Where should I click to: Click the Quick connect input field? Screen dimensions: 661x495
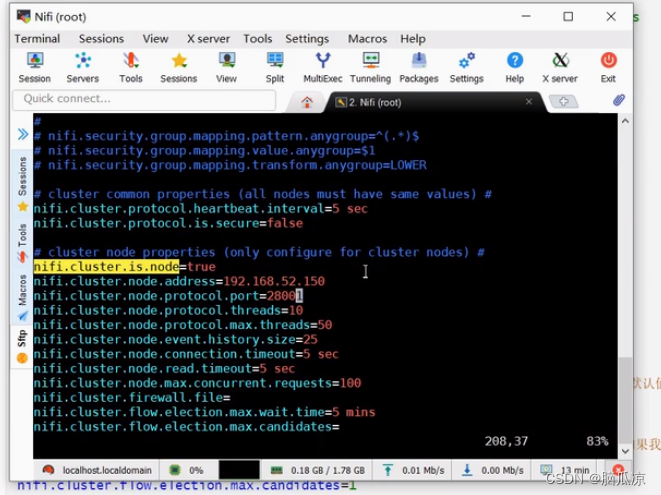144,100
